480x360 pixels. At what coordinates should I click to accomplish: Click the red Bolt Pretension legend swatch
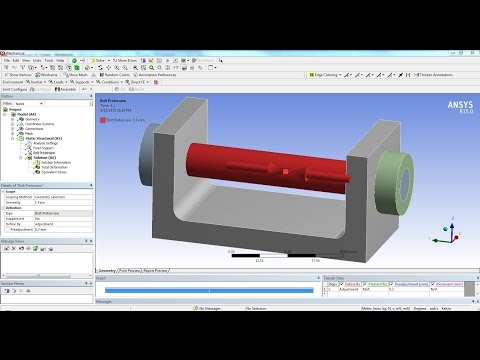pyautogui.click(x=103, y=120)
